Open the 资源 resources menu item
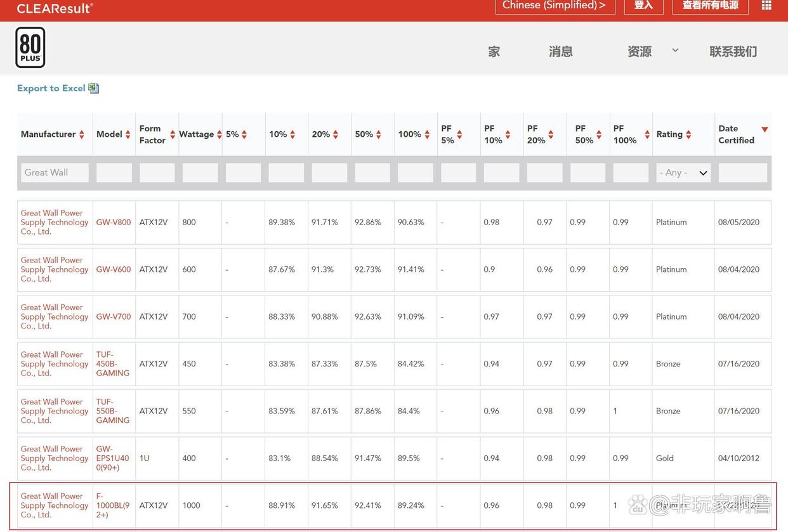The width and height of the screenshot is (788, 532). [640, 52]
